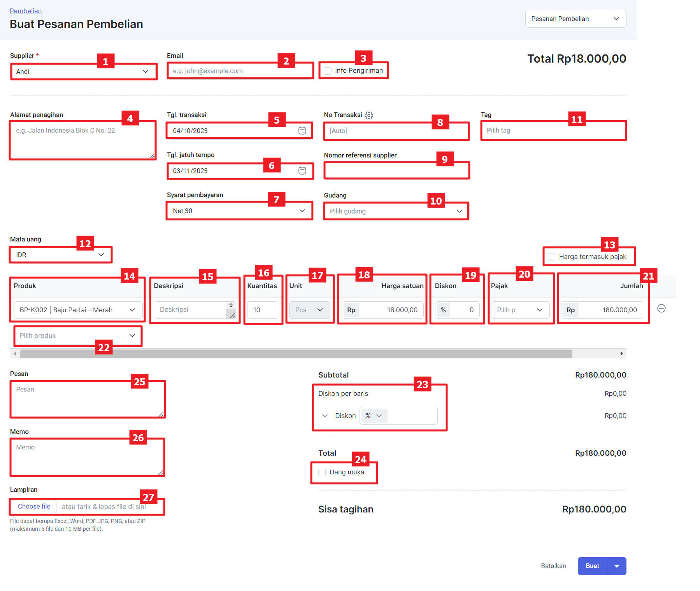Click the Memo text area
Screen dimensions: 700x591
point(88,457)
